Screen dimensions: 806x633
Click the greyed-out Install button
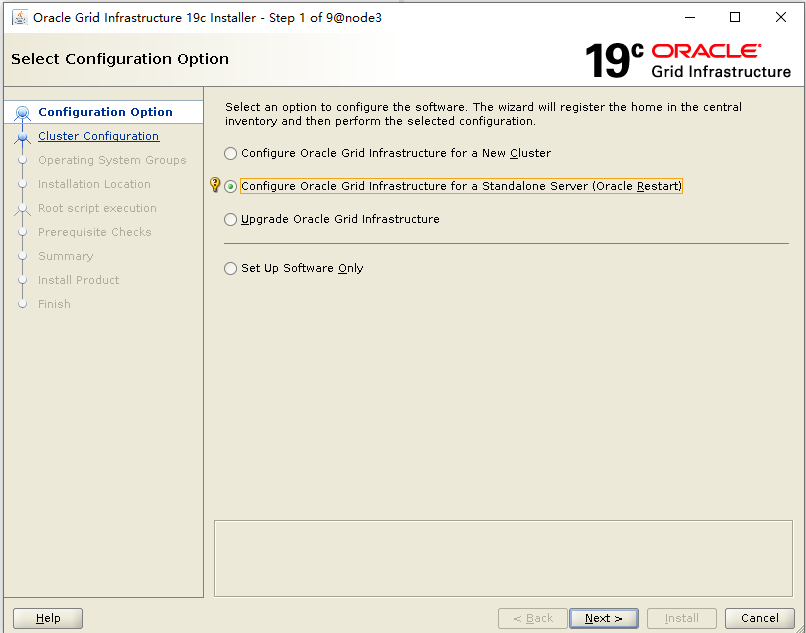coord(682,618)
